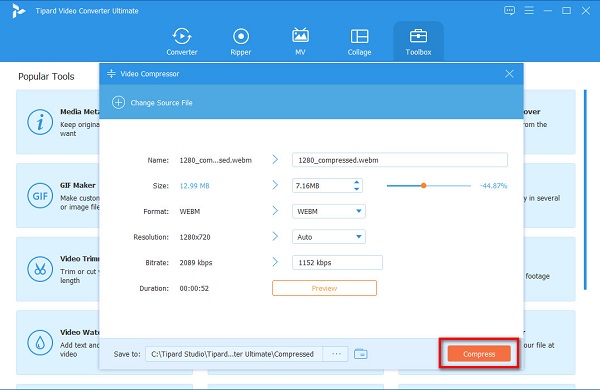Screen dimensions: 600x390
Task: Click the Preview button
Action: (x=324, y=288)
